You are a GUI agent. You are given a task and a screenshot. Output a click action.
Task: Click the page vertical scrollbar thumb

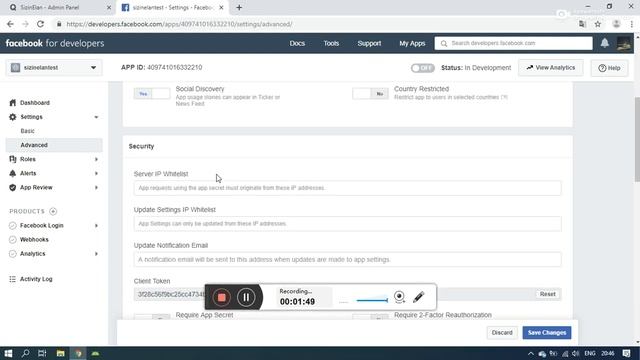pos(637,139)
